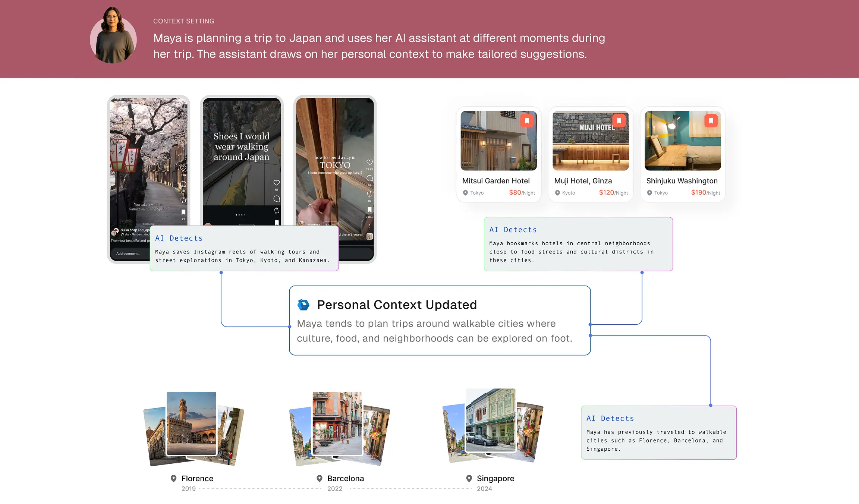The height and width of the screenshot is (504, 859).
Task: Toggle the bookmark on the Shinjuku Washington card
Action: click(711, 121)
